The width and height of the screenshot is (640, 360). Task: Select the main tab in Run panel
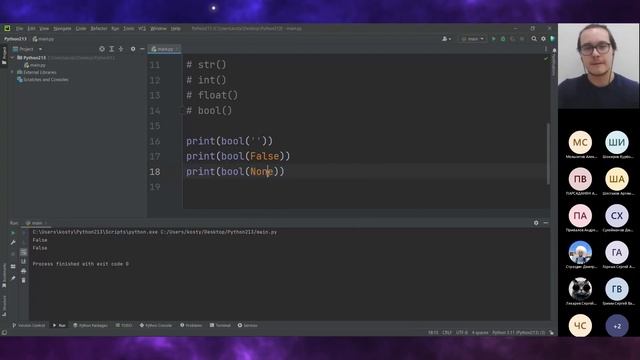(37, 223)
